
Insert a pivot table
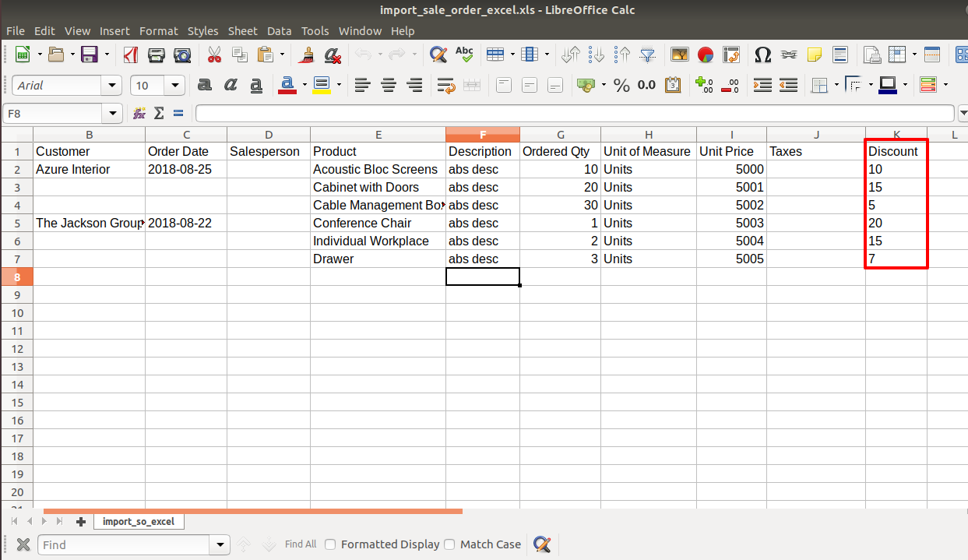click(731, 55)
